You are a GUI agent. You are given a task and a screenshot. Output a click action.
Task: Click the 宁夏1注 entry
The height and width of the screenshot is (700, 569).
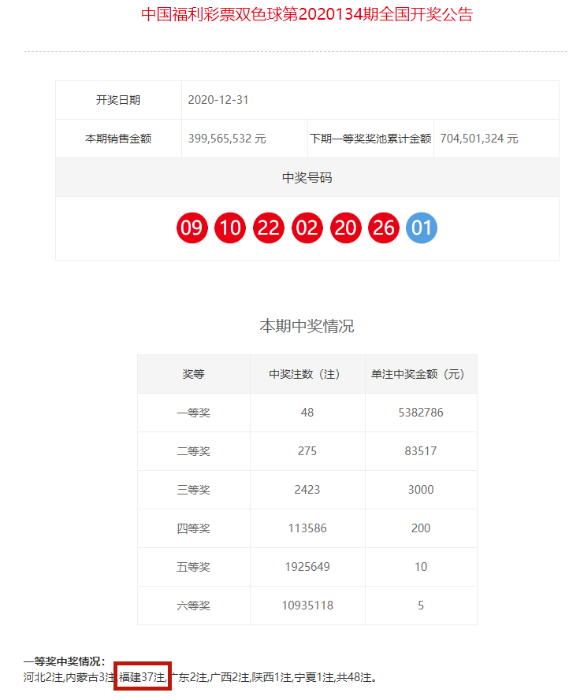click(x=314, y=677)
